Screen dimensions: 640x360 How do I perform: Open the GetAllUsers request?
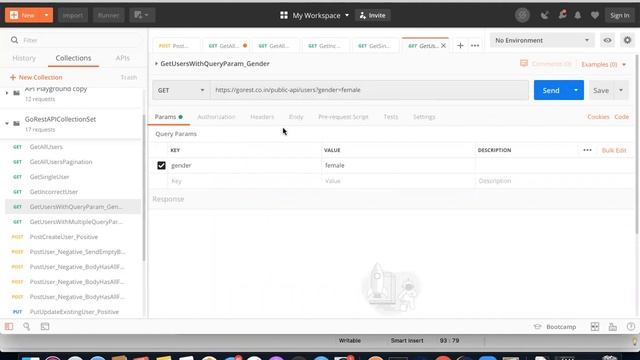pos(46,147)
